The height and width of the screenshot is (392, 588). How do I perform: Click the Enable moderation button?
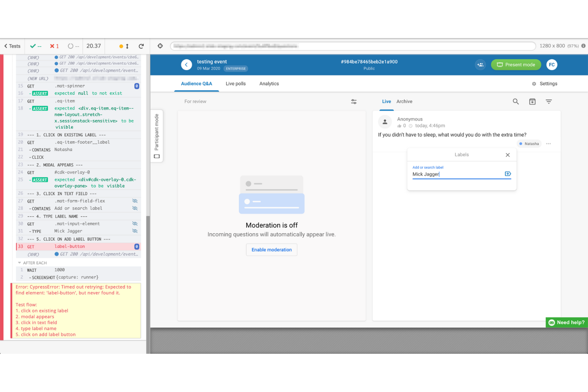point(271,249)
